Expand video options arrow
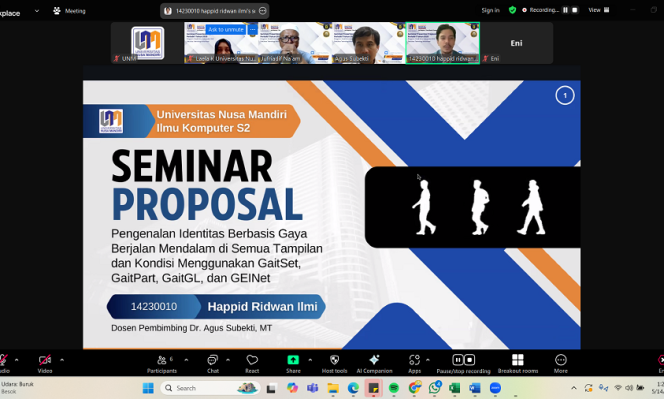 coord(62,360)
